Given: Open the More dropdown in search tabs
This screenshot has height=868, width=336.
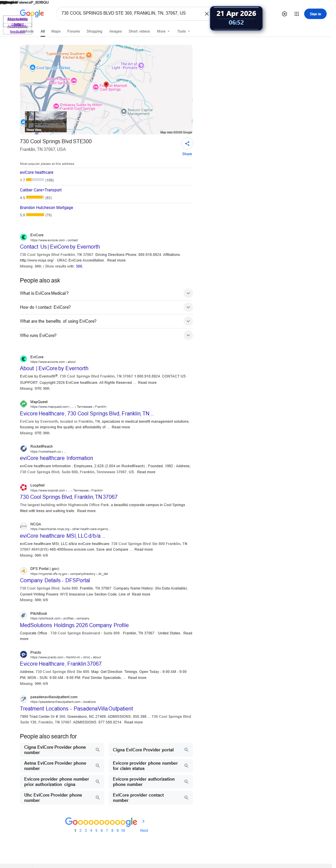Looking at the screenshot, I should click(165, 32).
